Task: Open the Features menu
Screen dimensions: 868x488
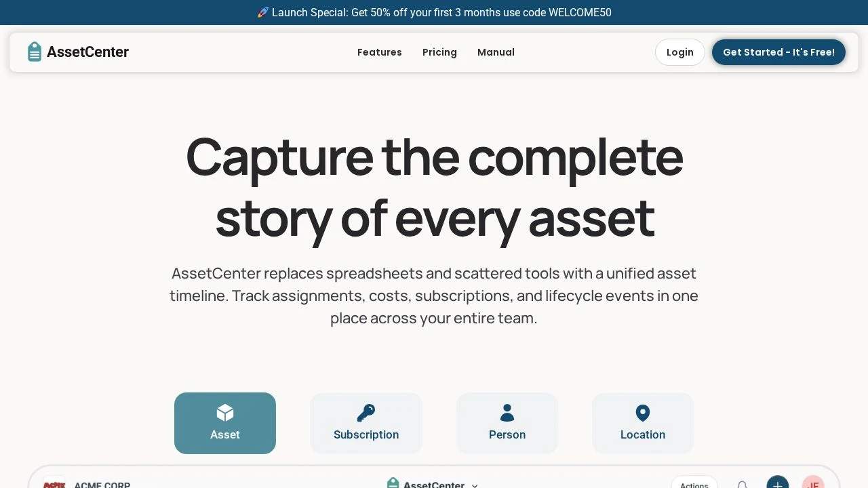Action: coord(379,52)
